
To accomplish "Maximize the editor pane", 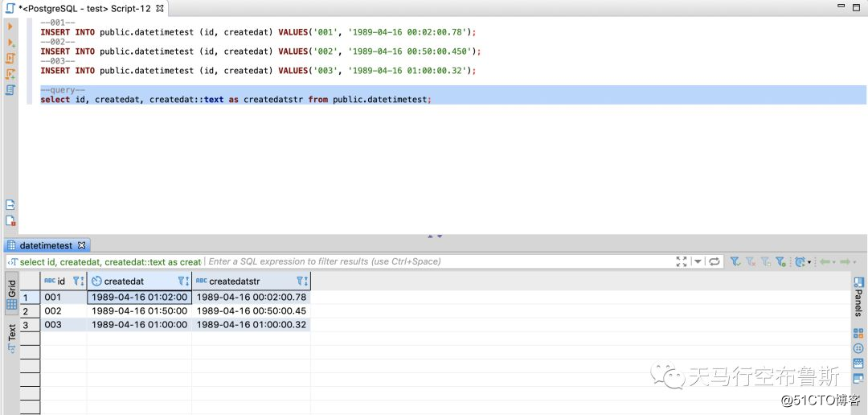I will point(858,7).
